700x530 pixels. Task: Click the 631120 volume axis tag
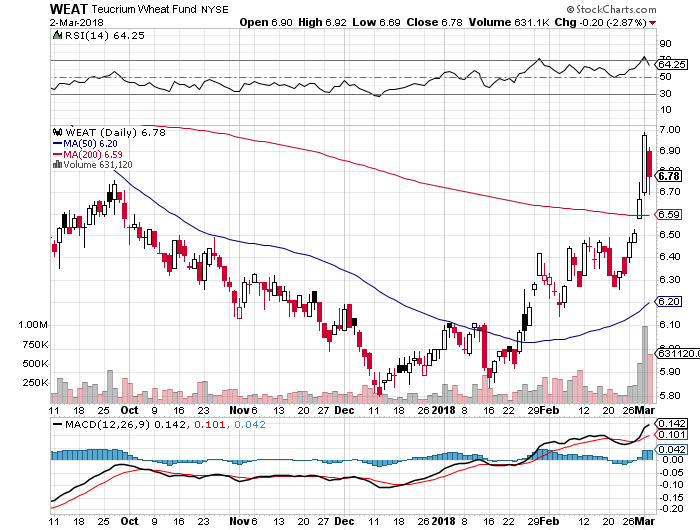pos(677,354)
